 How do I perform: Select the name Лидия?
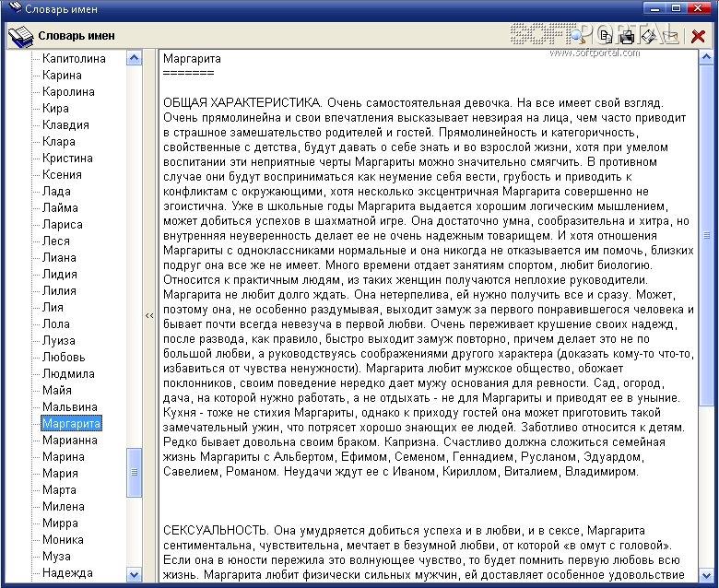coord(60,274)
